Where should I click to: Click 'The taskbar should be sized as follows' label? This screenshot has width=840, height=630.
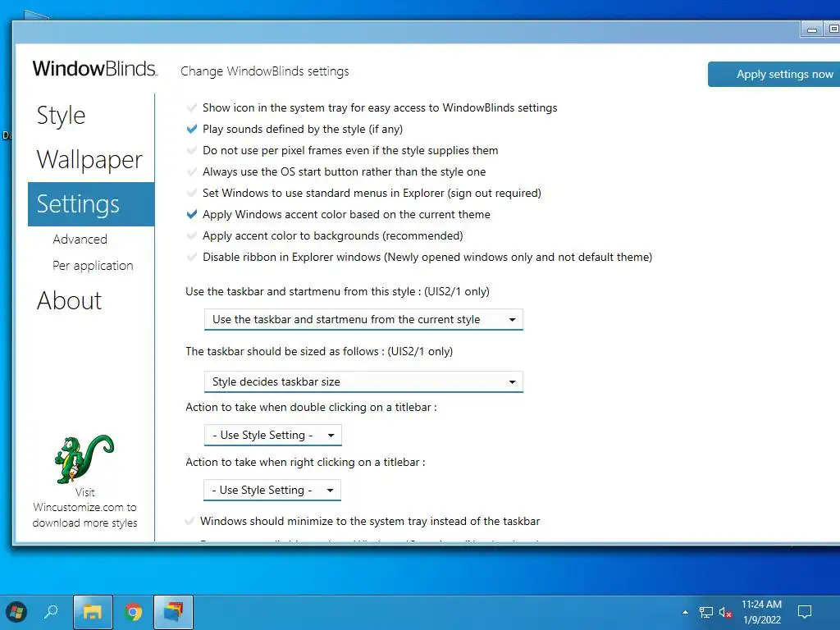(319, 351)
